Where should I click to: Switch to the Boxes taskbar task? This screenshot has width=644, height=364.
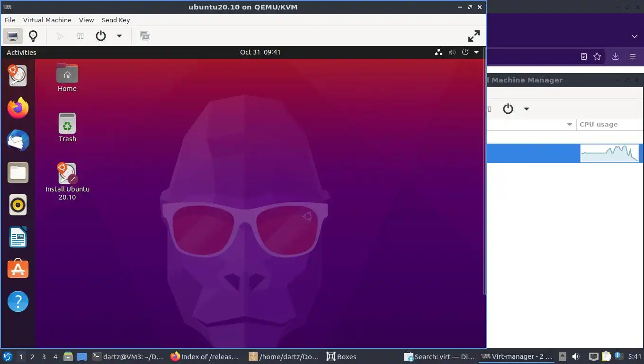341,356
